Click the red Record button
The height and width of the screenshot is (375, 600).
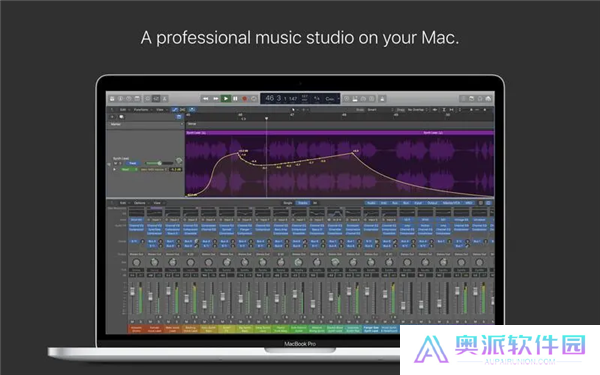coord(245,99)
